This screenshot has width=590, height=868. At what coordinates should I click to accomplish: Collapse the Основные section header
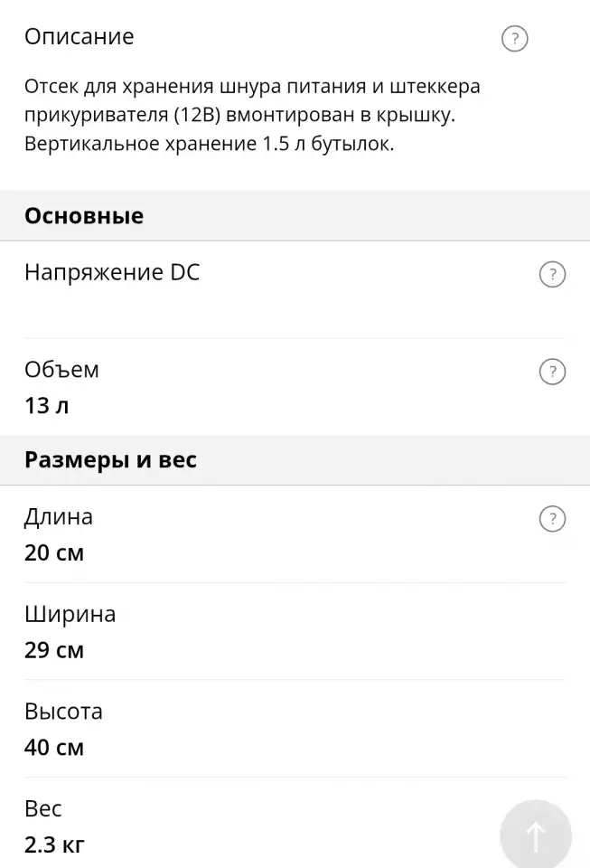point(295,215)
